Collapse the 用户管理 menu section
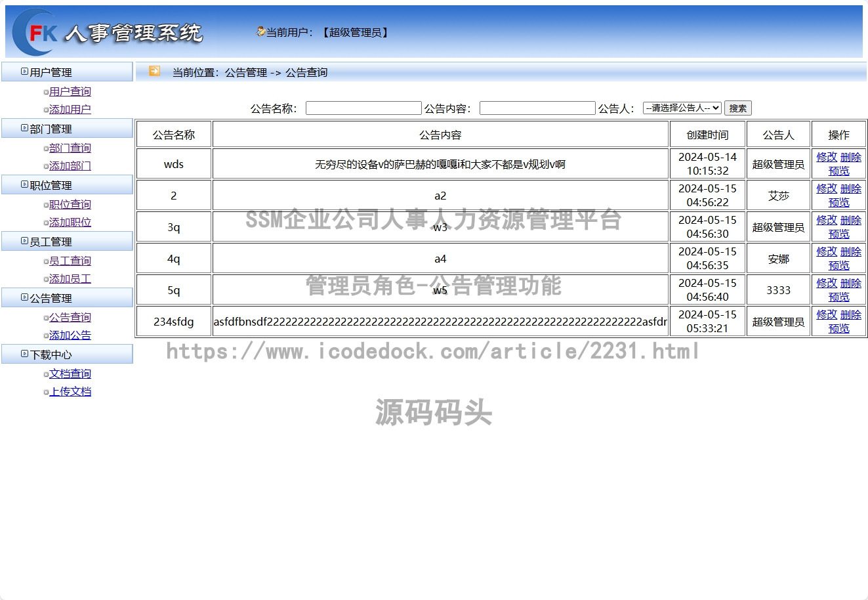868x600 pixels. 67,72
